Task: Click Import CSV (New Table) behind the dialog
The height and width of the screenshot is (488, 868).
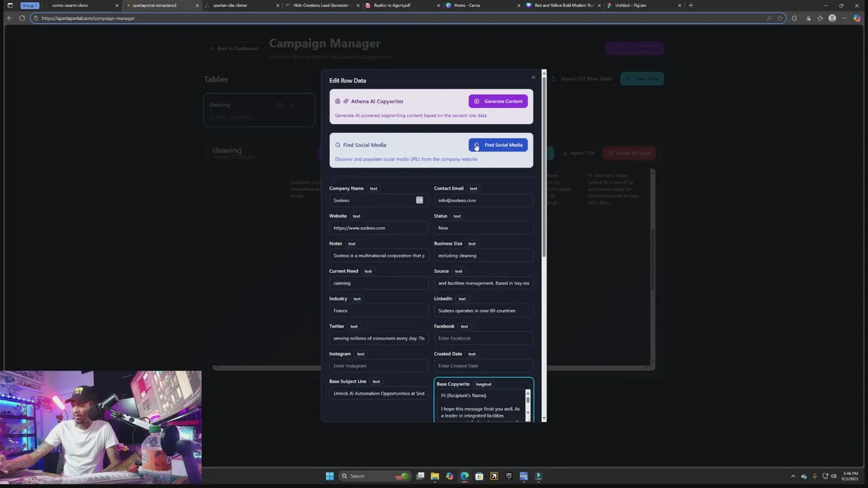Action: (x=581, y=79)
